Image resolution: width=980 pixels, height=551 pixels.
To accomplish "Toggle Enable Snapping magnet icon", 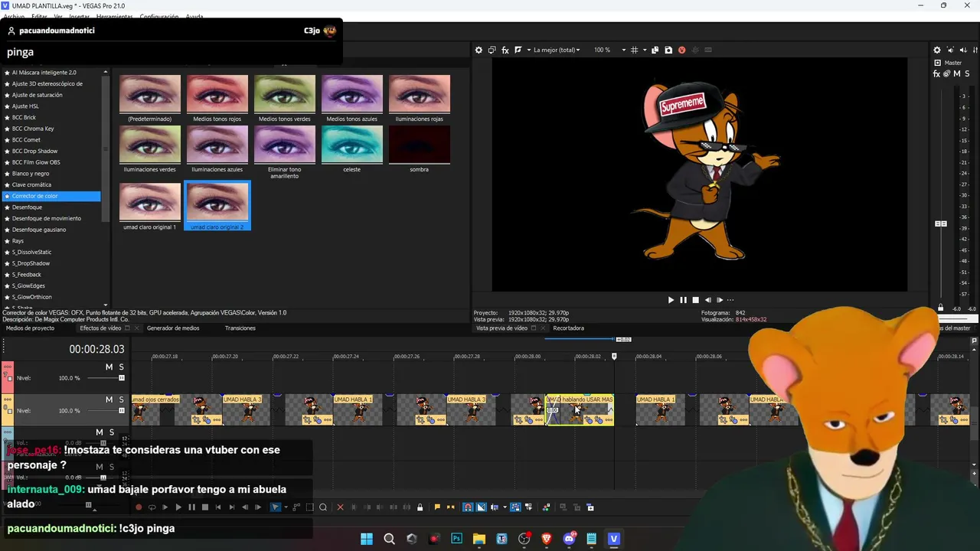I will [468, 507].
